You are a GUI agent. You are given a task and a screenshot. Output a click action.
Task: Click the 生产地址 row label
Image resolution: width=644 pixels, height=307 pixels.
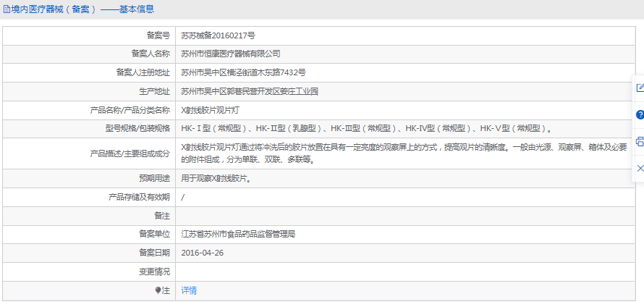click(x=154, y=92)
